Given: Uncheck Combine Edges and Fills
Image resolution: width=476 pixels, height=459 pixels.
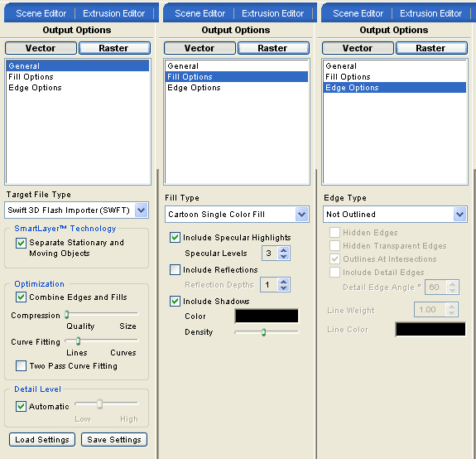Looking at the screenshot, I should [21, 297].
